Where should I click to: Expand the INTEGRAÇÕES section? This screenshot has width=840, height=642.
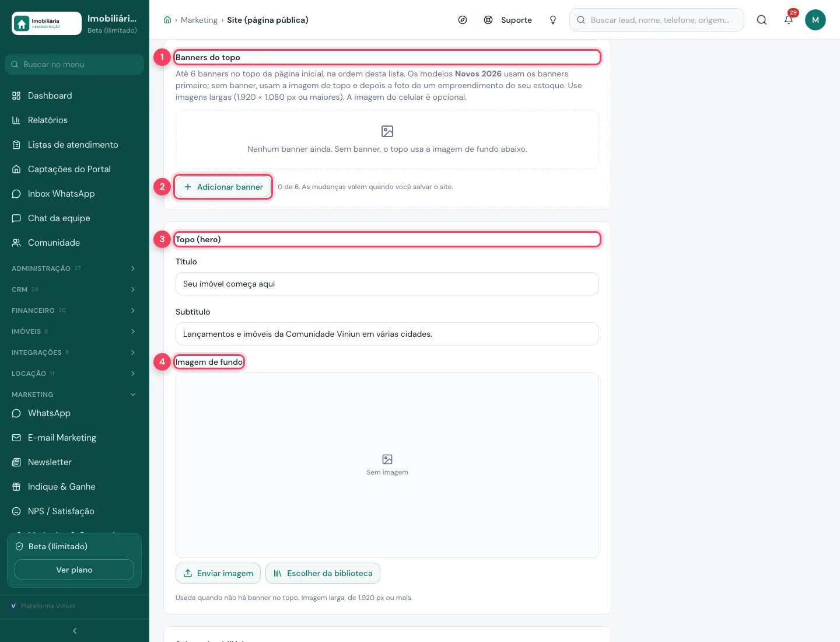(74, 353)
